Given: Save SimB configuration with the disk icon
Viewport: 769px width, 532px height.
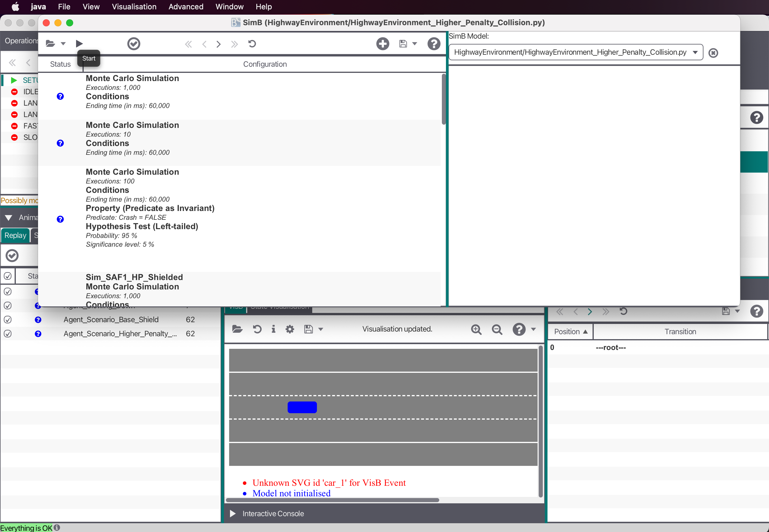Looking at the screenshot, I should (x=403, y=44).
